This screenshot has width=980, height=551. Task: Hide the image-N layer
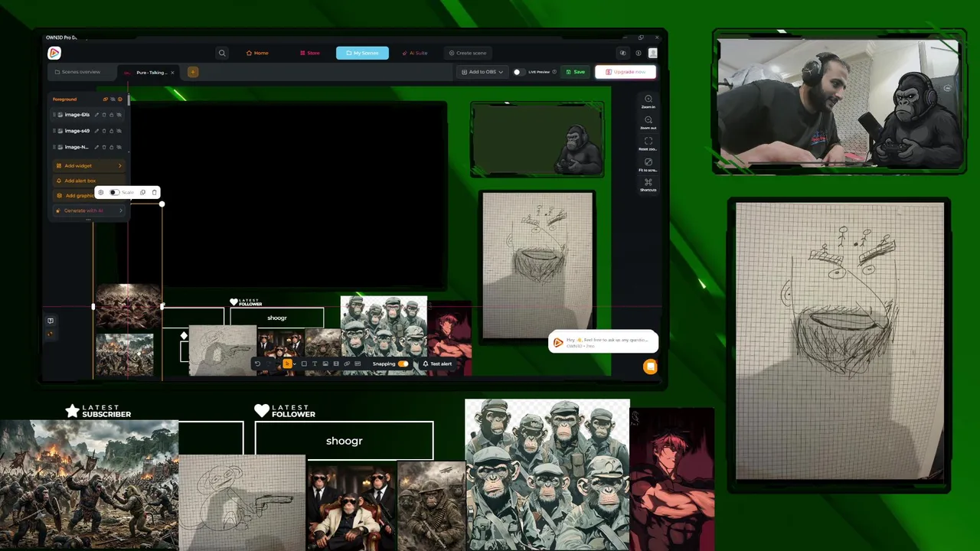pos(119,147)
